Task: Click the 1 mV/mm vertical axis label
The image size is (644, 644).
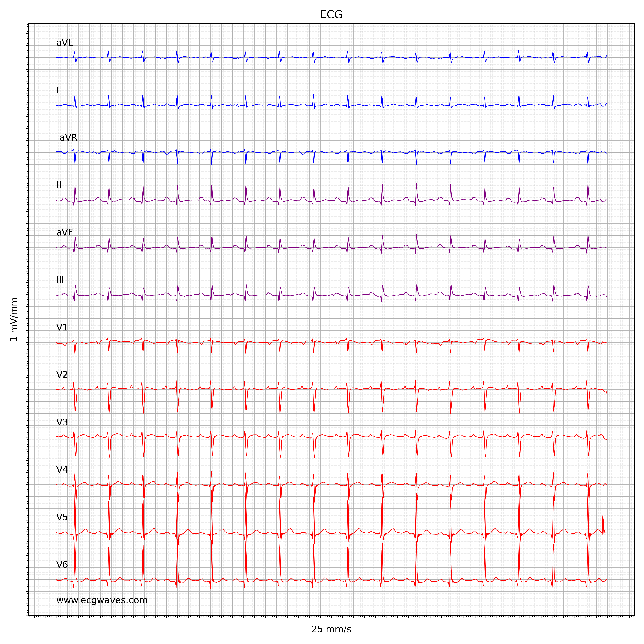Action: click(14, 320)
